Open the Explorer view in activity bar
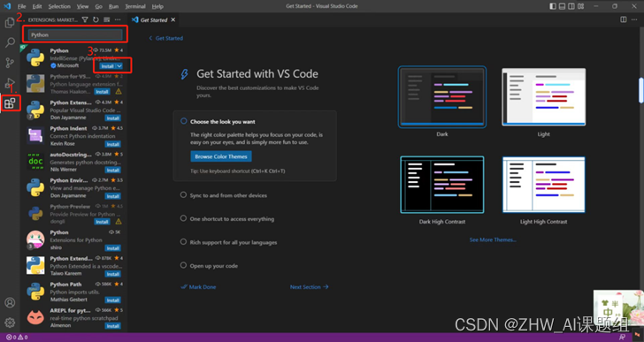The width and height of the screenshot is (644, 342). coord(10,23)
